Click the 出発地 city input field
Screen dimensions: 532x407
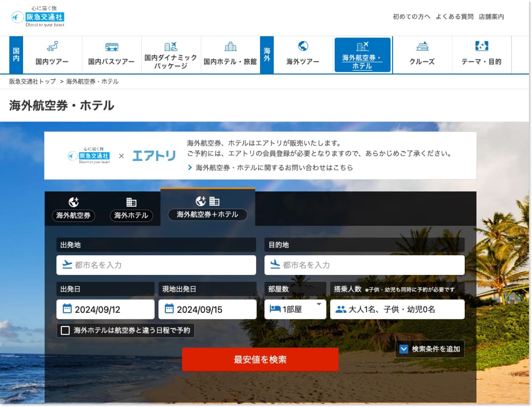pos(156,265)
